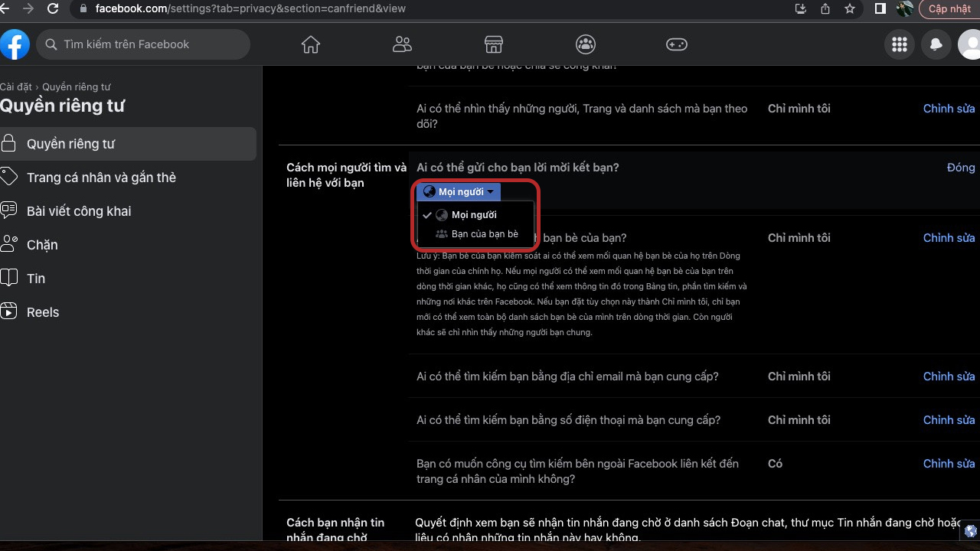This screenshot has height=551, width=980.
Task: Open the Friends icon in top bar
Action: coord(402,44)
